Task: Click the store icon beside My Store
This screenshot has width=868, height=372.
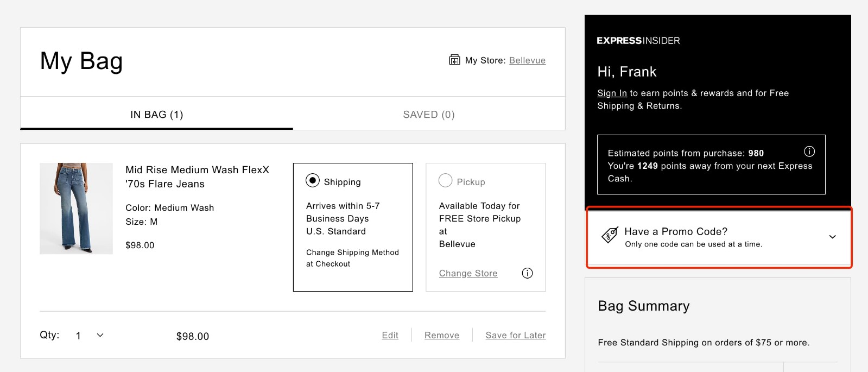Action: click(x=454, y=60)
